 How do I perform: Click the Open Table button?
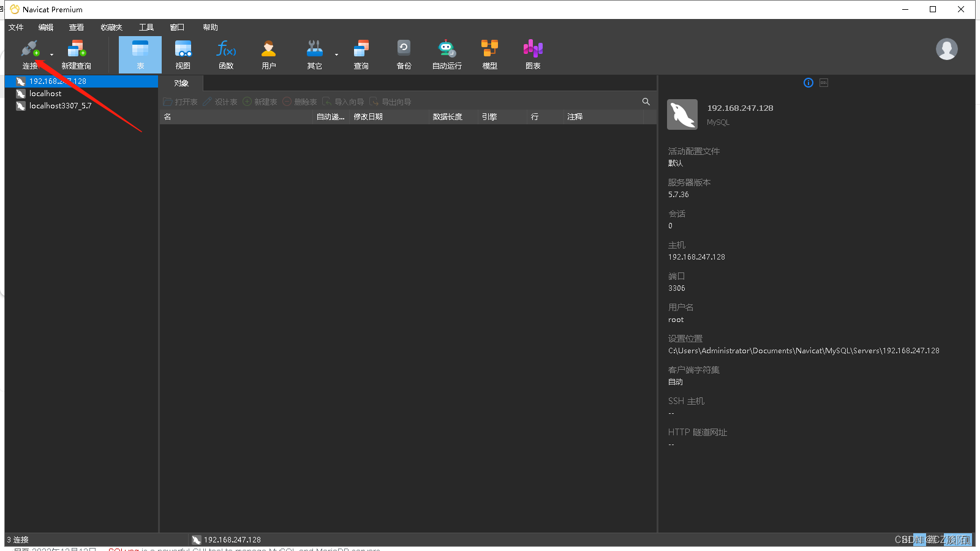181,102
